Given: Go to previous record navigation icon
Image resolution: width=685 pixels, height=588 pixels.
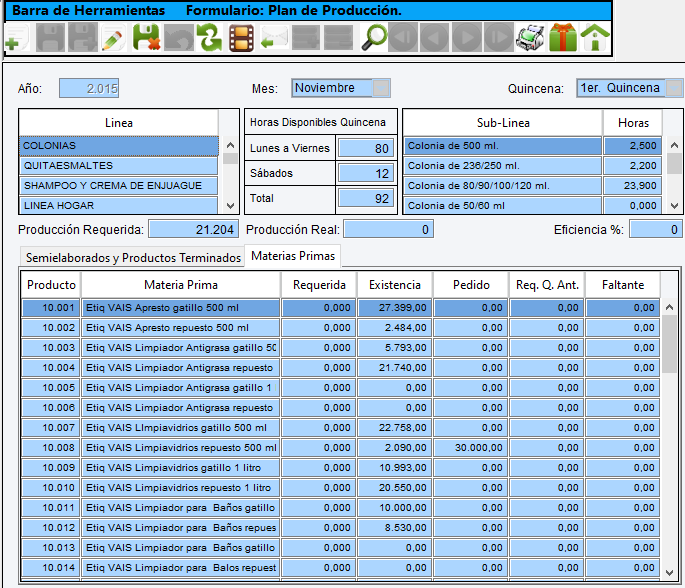Looking at the screenshot, I should (x=434, y=38).
